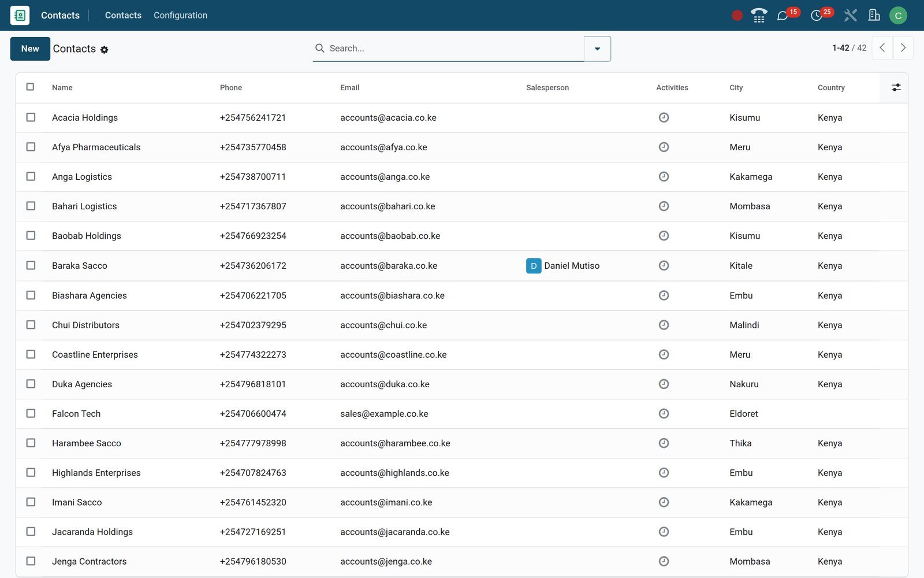Click the Contacts app name in navbar

60,15
